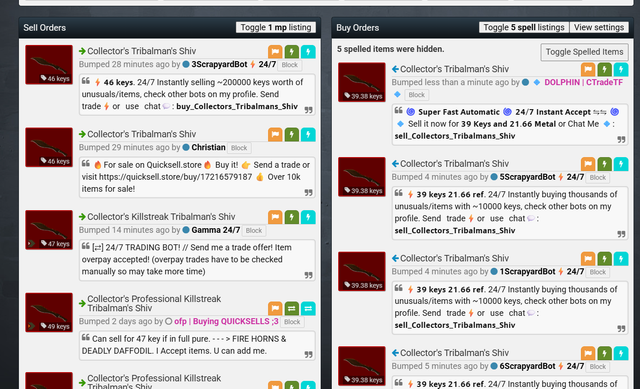Block user 5ScrapyardBot
Image resolution: width=640 pixels, height=389 pixels.
pos(598,178)
